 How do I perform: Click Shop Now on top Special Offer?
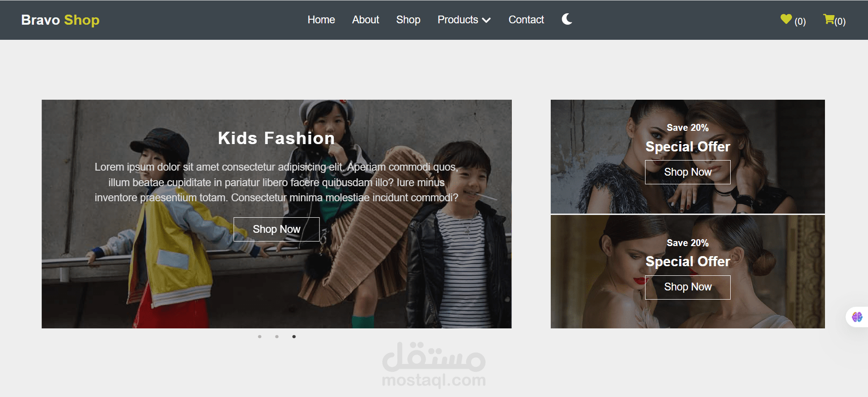(x=688, y=172)
